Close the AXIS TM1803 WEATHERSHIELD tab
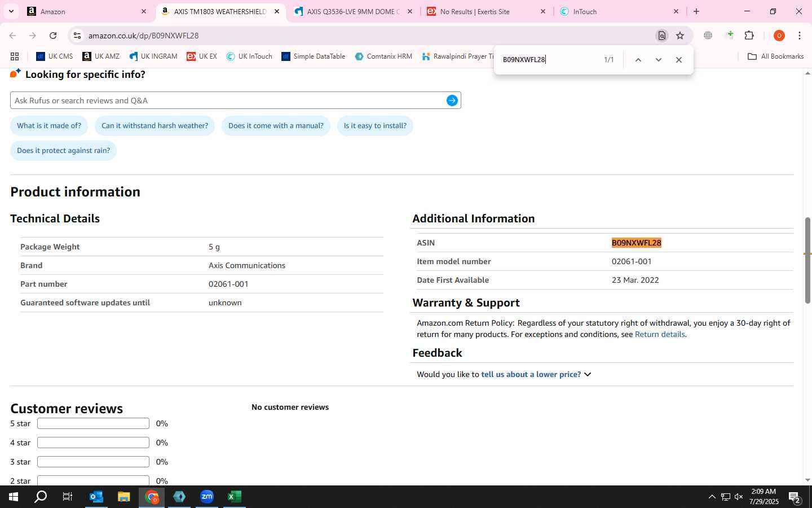Viewport: 812px width, 508px height. tap(277, 11)
